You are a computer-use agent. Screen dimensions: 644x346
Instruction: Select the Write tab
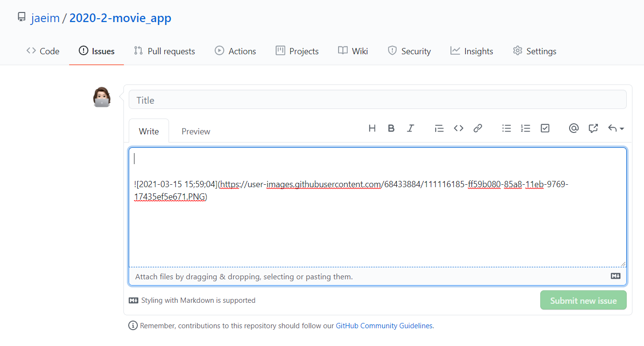pos(149,131)
